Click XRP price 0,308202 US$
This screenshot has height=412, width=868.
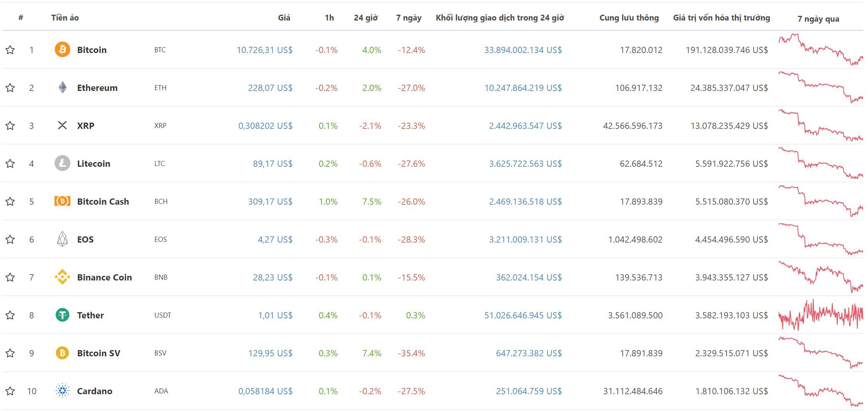pos(265,126)
